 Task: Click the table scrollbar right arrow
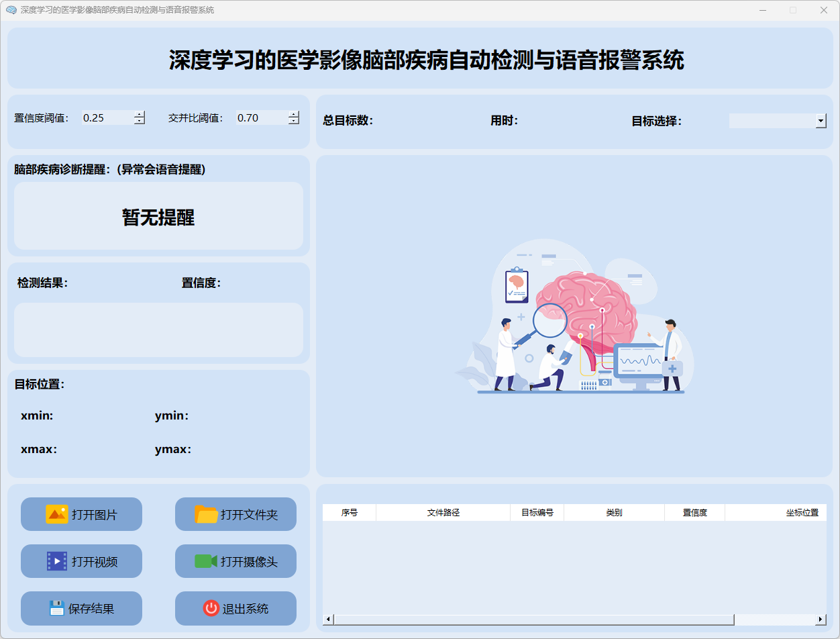coord(821,619)
